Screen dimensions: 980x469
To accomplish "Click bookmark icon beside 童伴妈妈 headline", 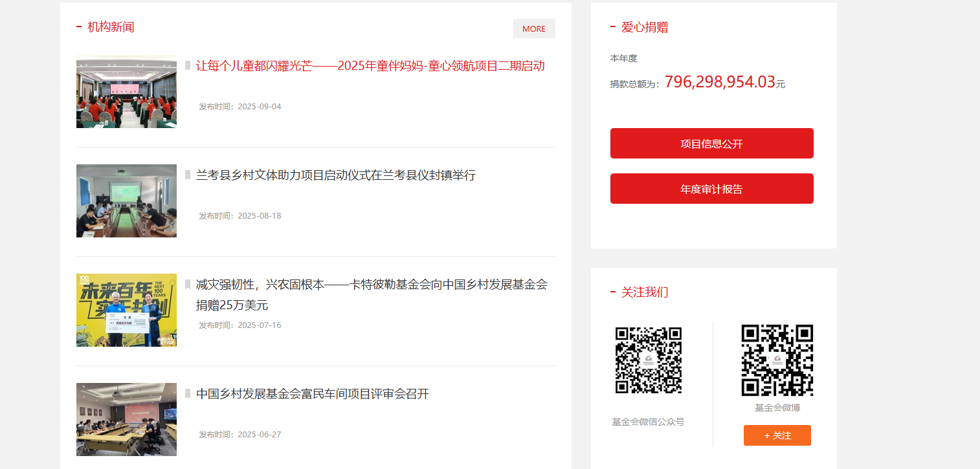I will pos(188,66).
